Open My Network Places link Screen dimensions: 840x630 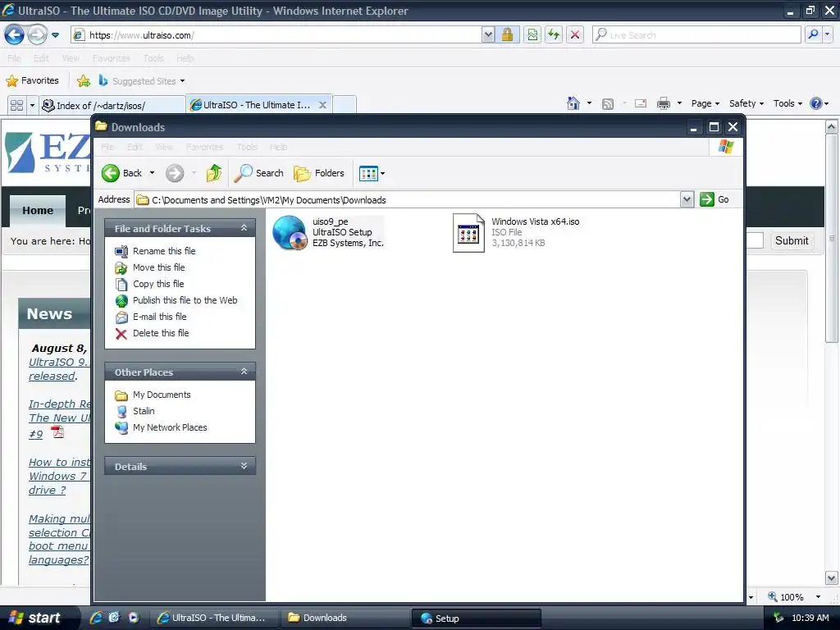pos(170,427)
